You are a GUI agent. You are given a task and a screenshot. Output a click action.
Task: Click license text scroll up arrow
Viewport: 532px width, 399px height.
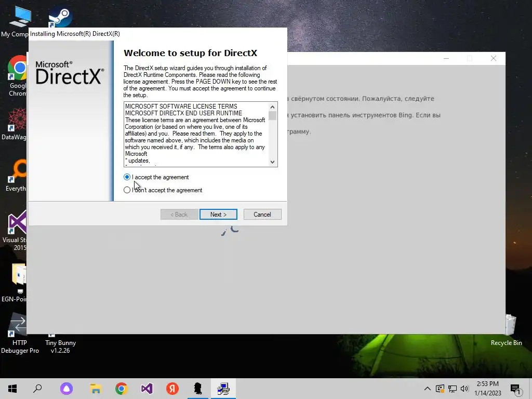272,107
